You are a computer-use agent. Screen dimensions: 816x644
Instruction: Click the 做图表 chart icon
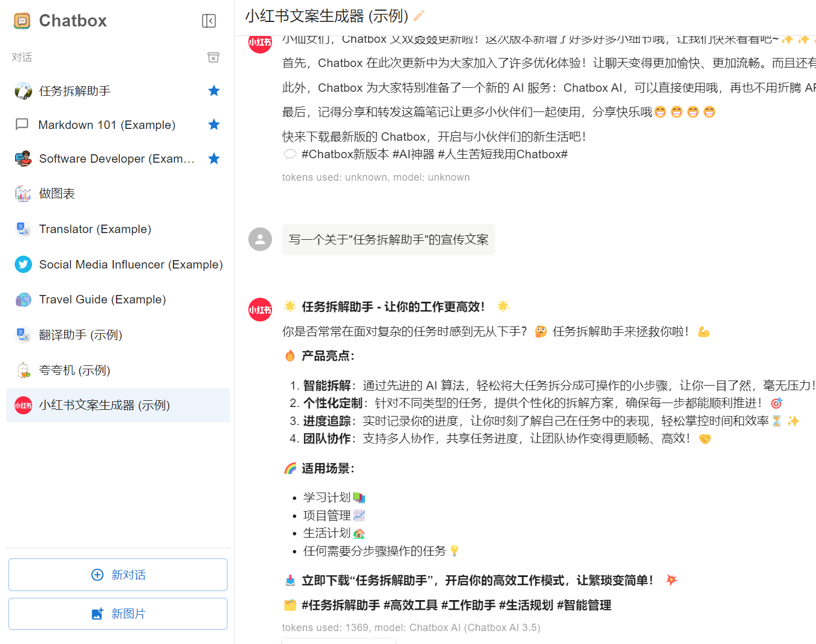23,194
